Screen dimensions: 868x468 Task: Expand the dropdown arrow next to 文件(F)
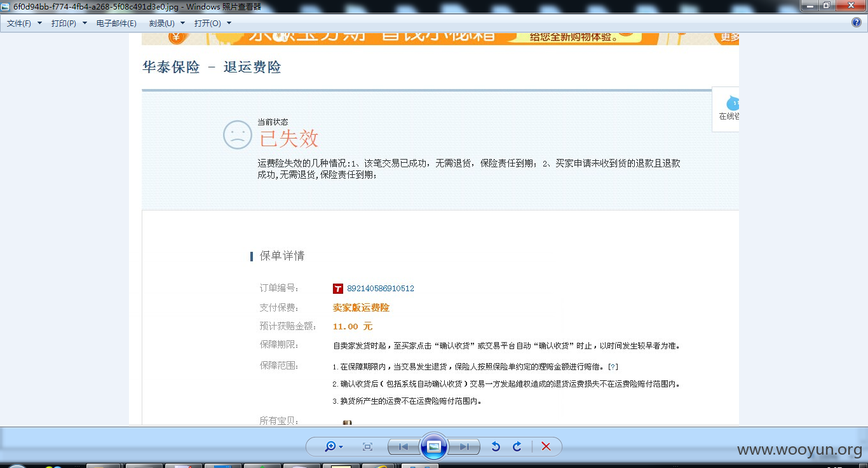[x=39, y=23]
